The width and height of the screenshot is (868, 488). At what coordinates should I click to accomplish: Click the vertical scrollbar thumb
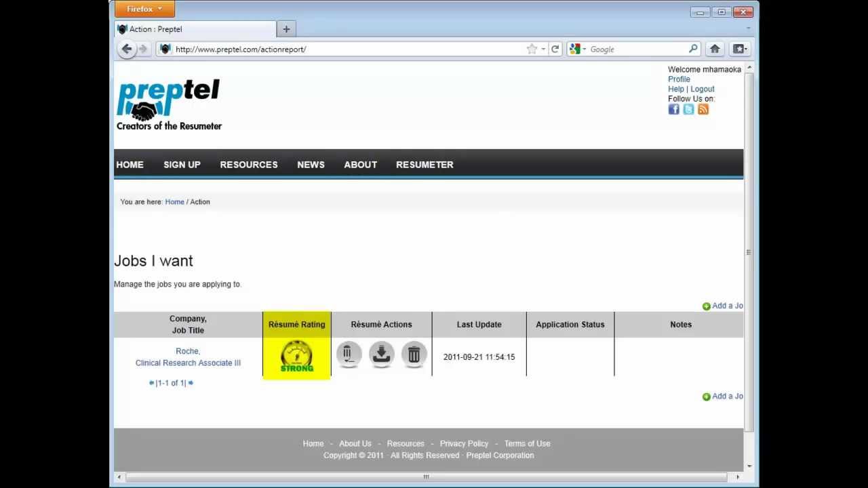coord(749,251)
